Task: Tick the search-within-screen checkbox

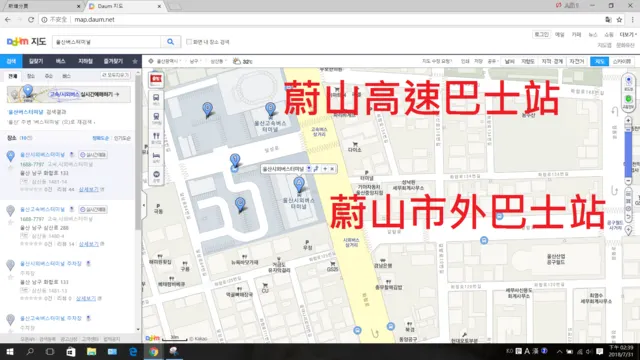Action: point(189,42)
